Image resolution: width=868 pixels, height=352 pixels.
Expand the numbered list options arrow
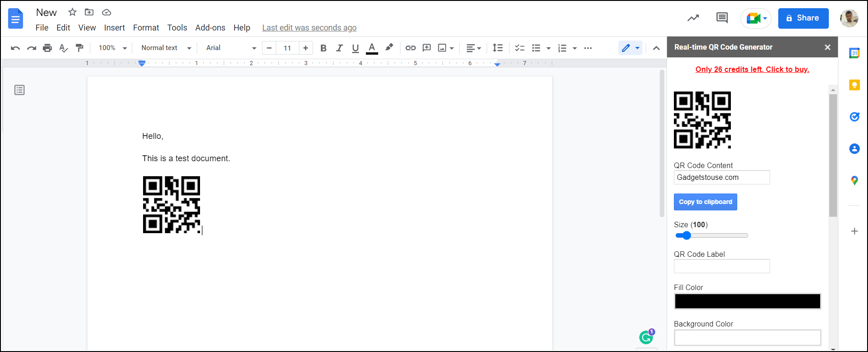tap(575, 48)
